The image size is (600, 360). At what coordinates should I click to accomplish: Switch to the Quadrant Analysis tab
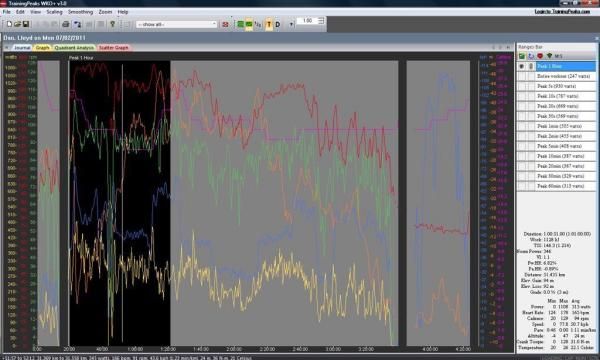point(74,47)
